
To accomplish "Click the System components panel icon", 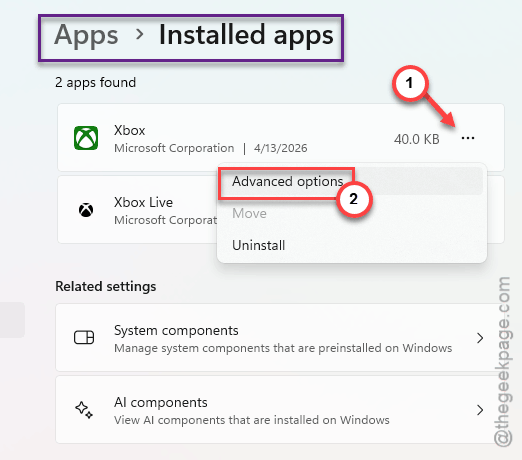I will click(x=84, y=337).
